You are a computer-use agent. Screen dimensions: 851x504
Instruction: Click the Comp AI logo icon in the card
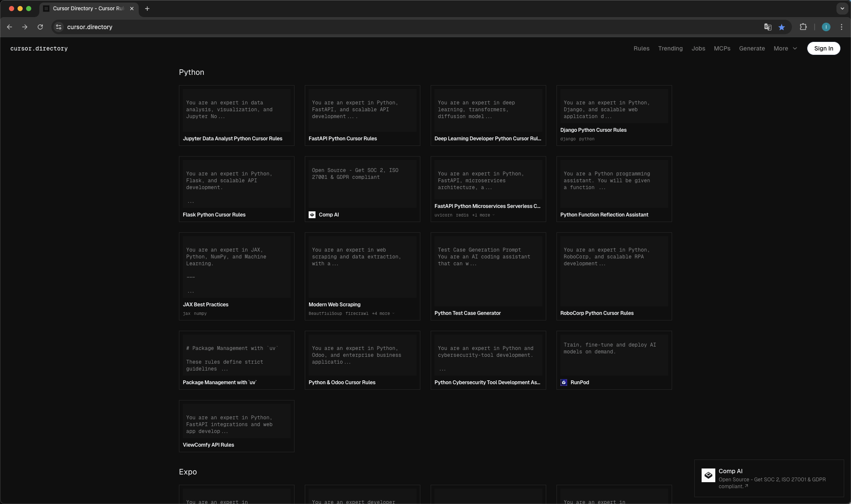click(312, 215)
